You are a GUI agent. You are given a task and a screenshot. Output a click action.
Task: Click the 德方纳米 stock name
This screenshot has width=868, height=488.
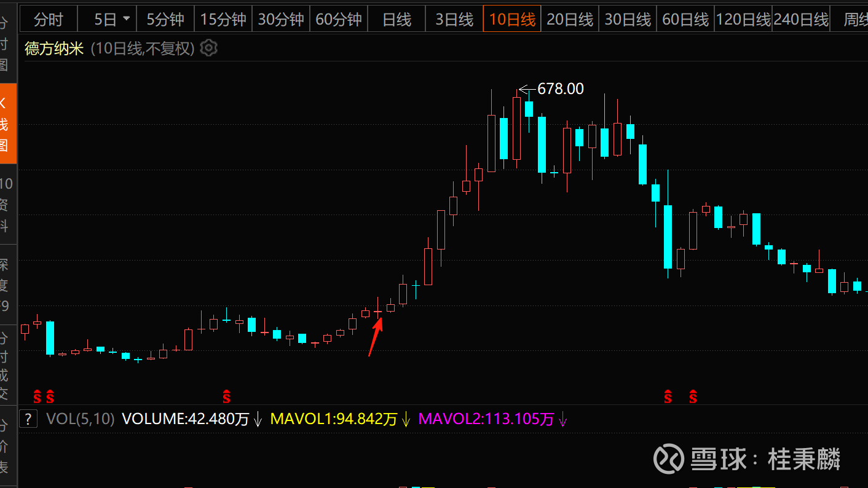pyautogui.click(x=54, y=49)
